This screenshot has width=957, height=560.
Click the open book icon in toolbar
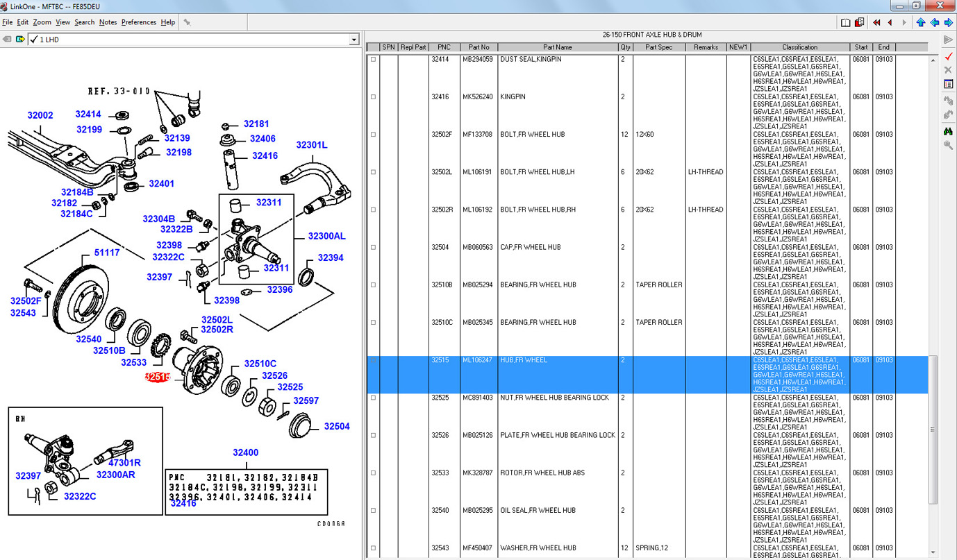click(845, 22)
